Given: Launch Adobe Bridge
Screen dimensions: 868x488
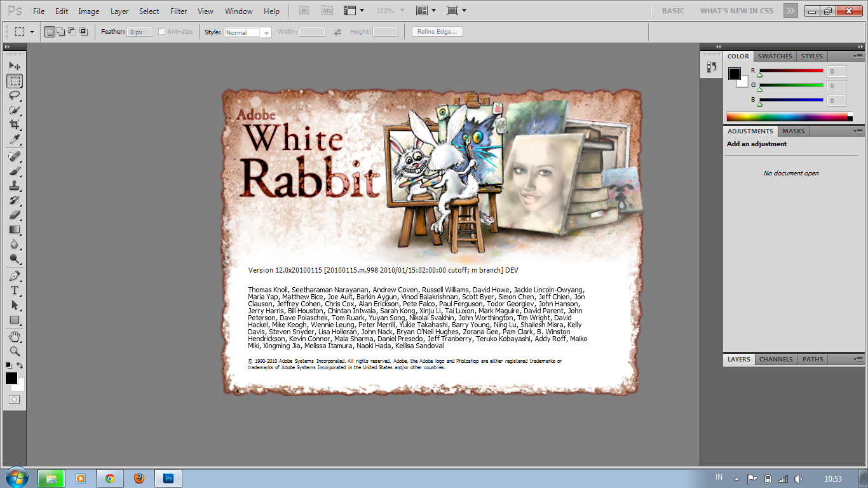Looking at the screenshot, I should [x=304, y=11].
